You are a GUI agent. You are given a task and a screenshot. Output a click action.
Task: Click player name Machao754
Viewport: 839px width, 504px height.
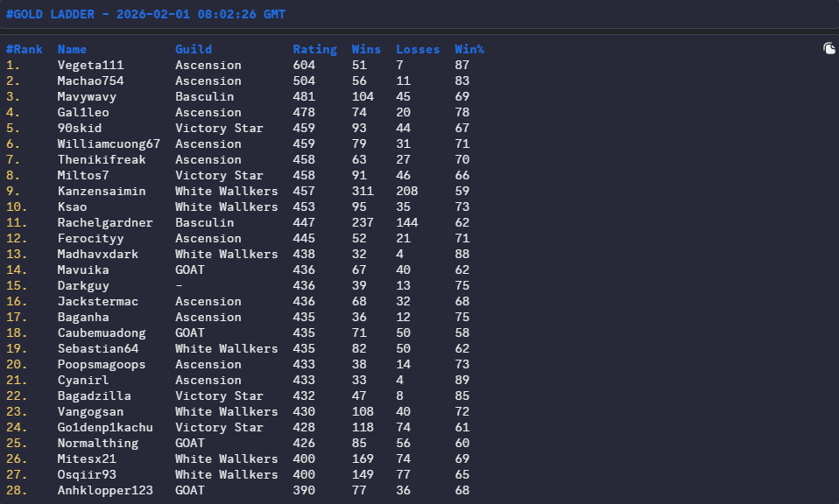90,81
